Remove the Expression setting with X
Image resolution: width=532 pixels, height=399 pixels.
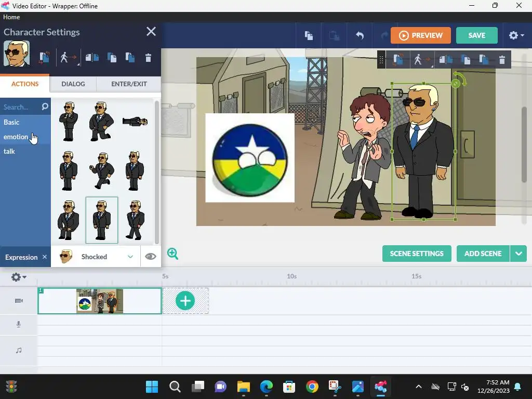(45, 257)
